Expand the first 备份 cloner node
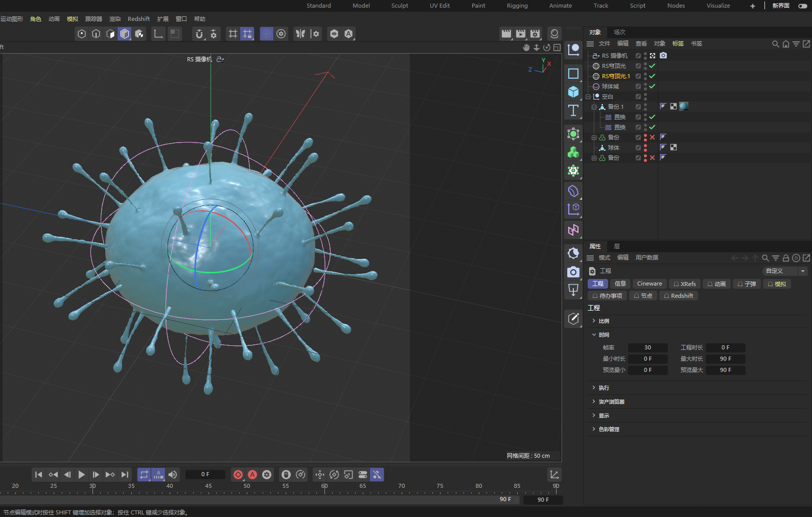This screenshot has height=517, width=812. click(x=594, y=137)
